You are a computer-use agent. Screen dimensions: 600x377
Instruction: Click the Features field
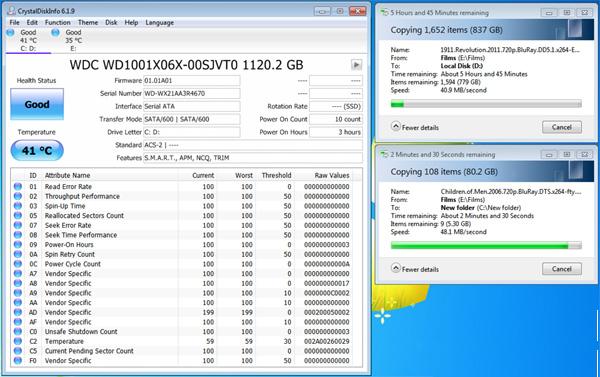[x=253, y=158]
